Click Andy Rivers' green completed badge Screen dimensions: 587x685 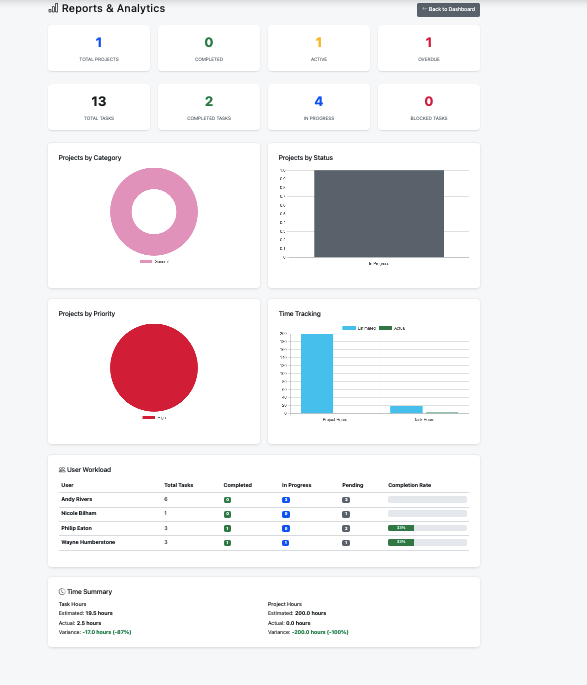click(x=227, y=500)
